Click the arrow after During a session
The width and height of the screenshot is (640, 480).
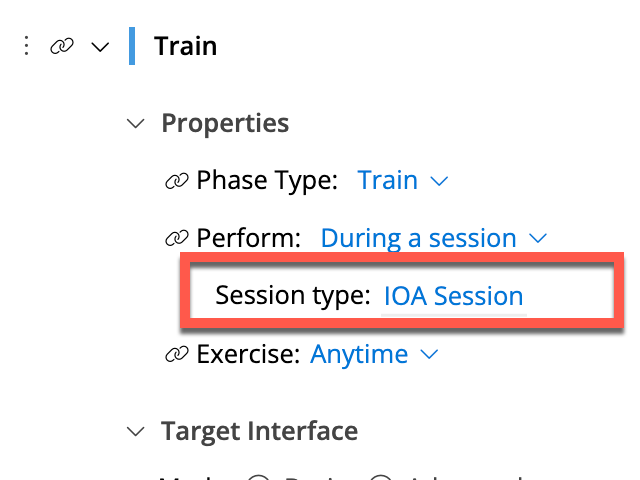(x=538, y=238)
